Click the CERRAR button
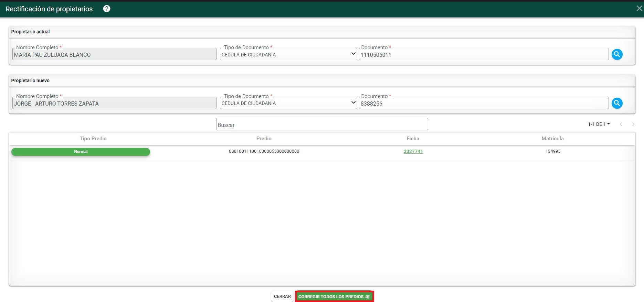The width and height of the screenshot is (644, 302). coord(282,296)
